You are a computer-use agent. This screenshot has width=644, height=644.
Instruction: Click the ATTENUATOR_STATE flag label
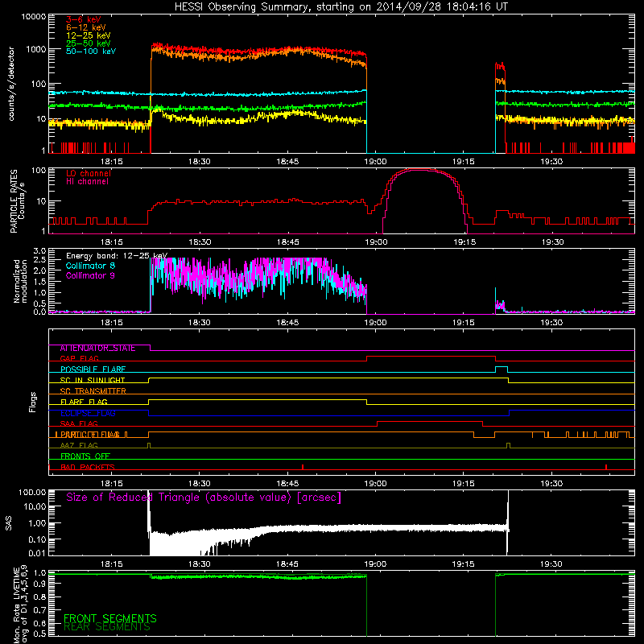pyautogui.click(x=97, y=349)
